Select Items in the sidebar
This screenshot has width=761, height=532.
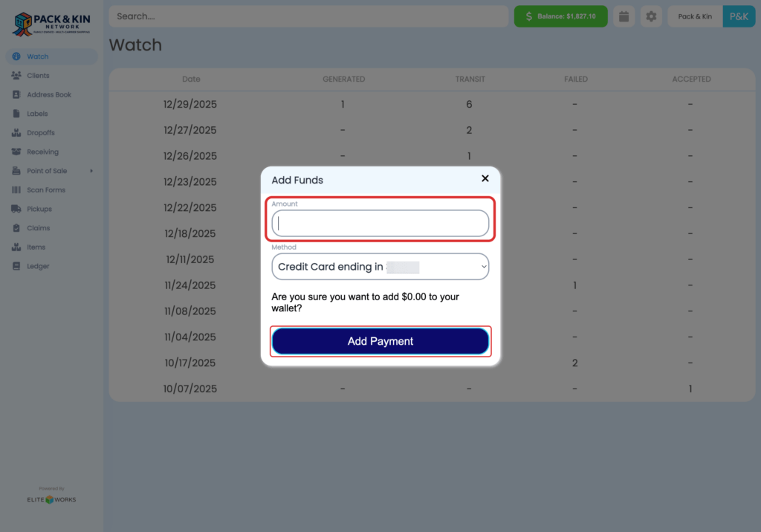point(36,247)
